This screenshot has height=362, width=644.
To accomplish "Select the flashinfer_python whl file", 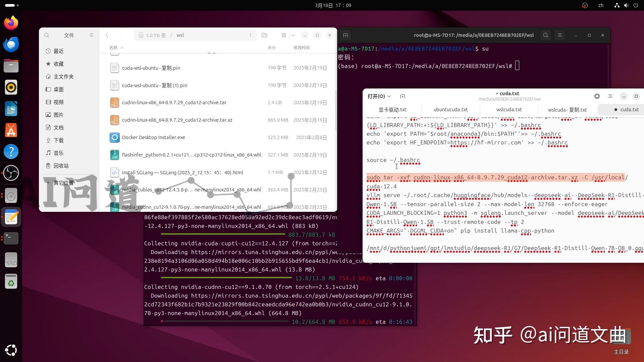I will click(218, 155).
